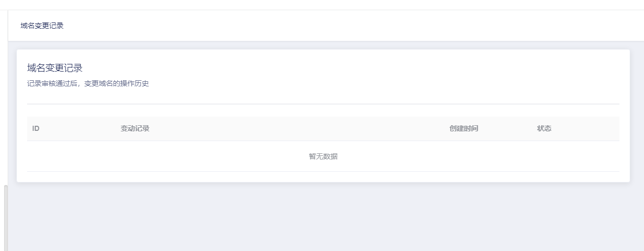
Task: Click blank card area right of the heading
Action: [353, 69]
